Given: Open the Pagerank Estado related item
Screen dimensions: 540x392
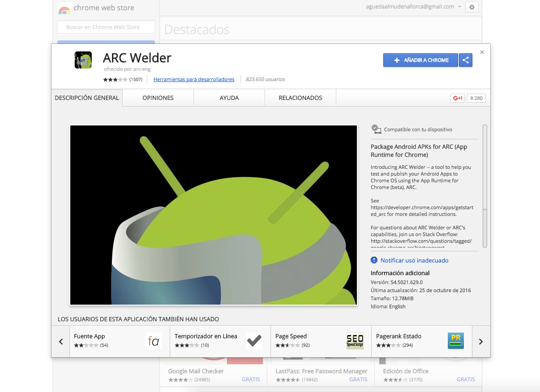Looking at the screenshot, I should [x=422, y=341].
